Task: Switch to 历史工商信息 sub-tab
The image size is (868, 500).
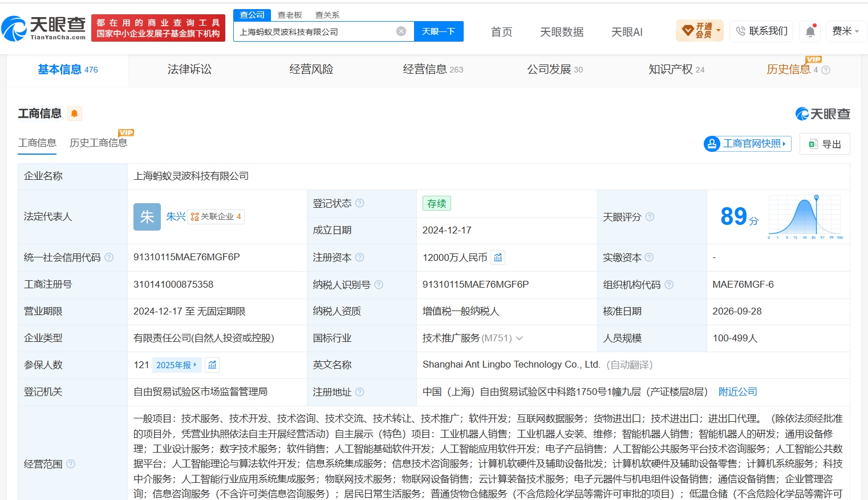Action: 99,143
